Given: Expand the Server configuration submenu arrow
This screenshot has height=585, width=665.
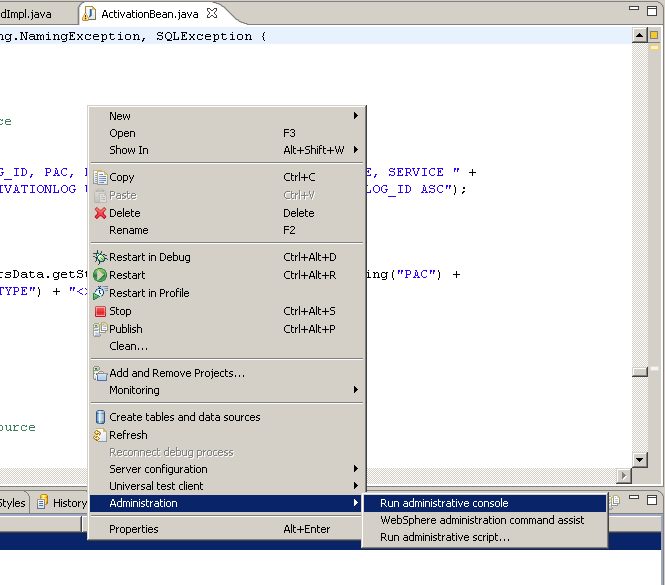Looking at the screenshot, I should pos(356,468).
